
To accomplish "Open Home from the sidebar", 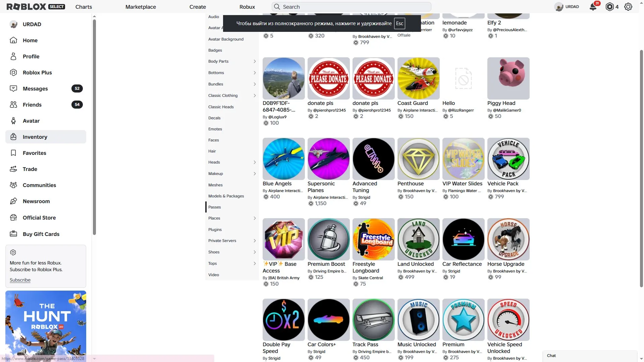I will click(46, 40).
